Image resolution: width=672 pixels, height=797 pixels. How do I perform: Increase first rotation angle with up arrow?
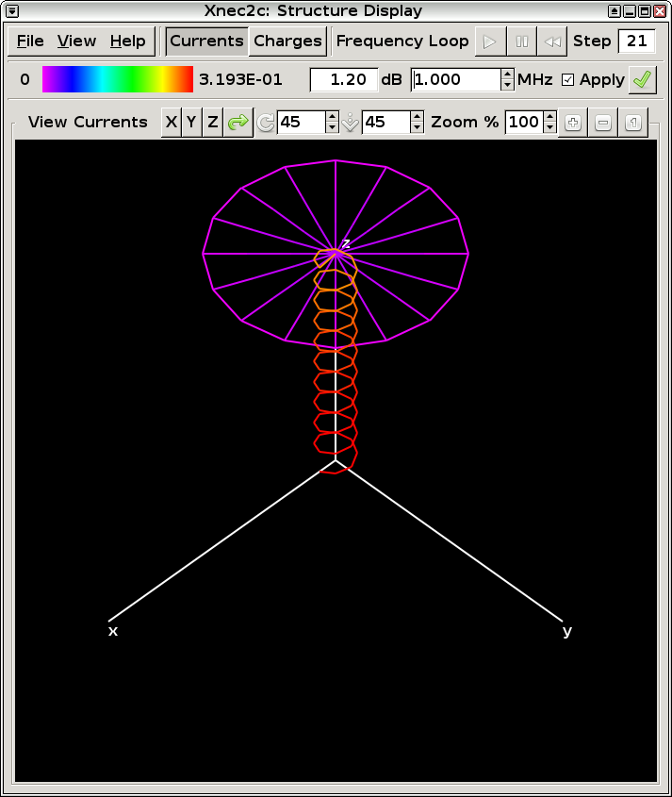(x=332, y=117)
